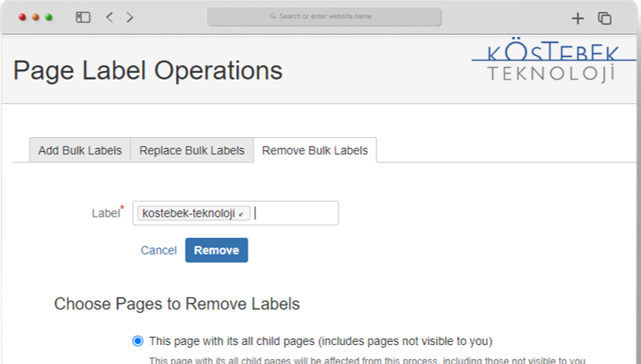Click the magnifier icon in the address bar
This screenshot has height=364, width=641.
click(273, 16)
